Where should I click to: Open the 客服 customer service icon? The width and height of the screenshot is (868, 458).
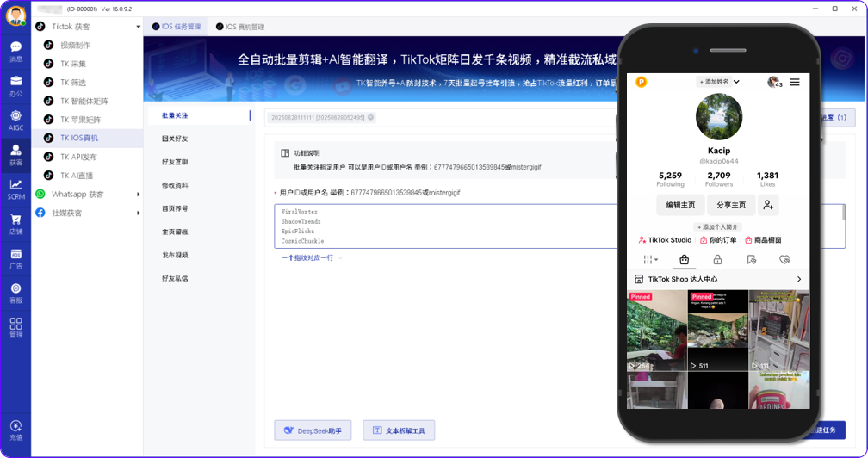tap(16, 294)
